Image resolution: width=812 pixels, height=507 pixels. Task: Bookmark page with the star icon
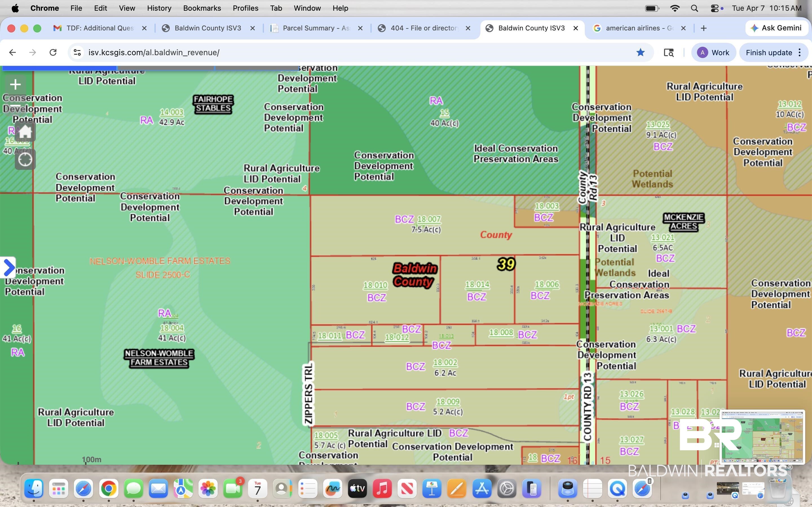click(641, 52)
